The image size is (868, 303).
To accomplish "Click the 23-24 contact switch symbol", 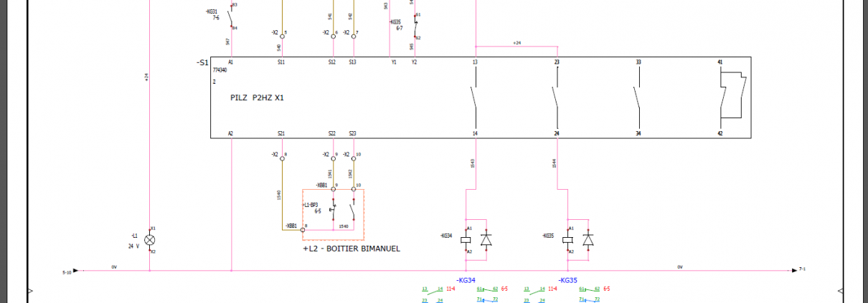I will 556,97.
